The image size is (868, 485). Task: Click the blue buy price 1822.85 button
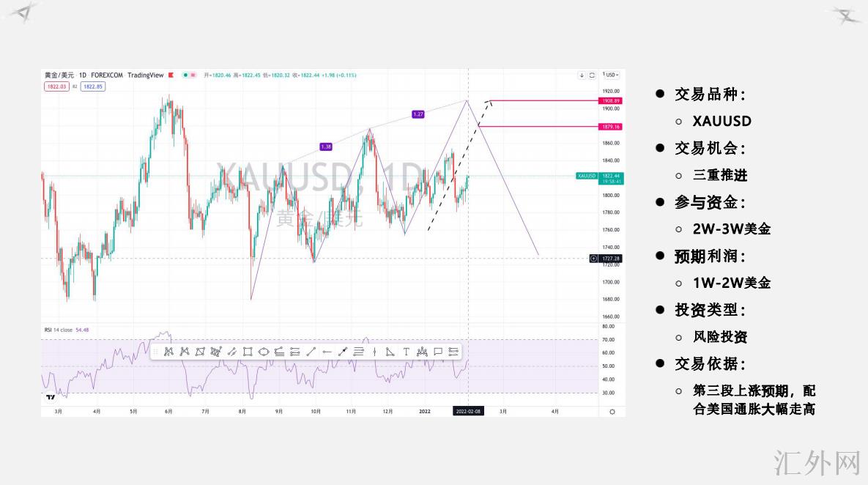coord(93,86)
